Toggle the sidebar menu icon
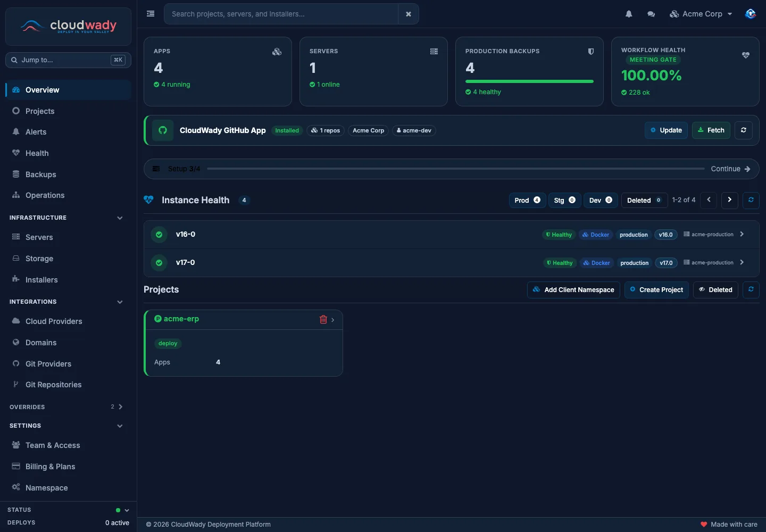 (151, 14)
